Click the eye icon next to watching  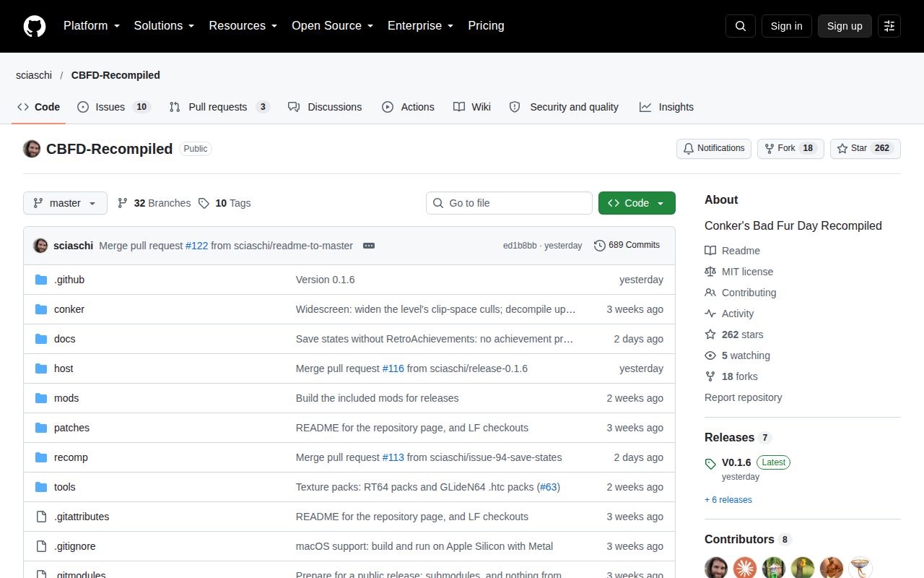click(710, 355)
